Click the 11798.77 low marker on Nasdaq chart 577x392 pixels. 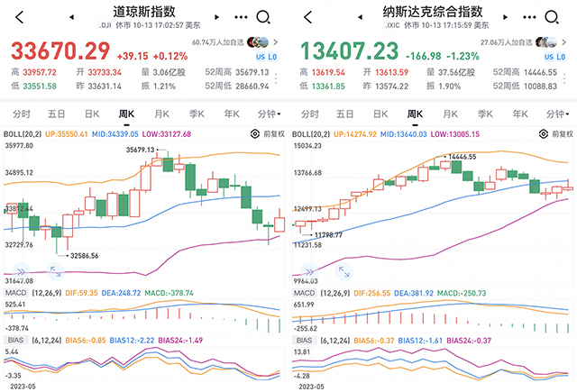pyautogui.click(x=328, y=235)
